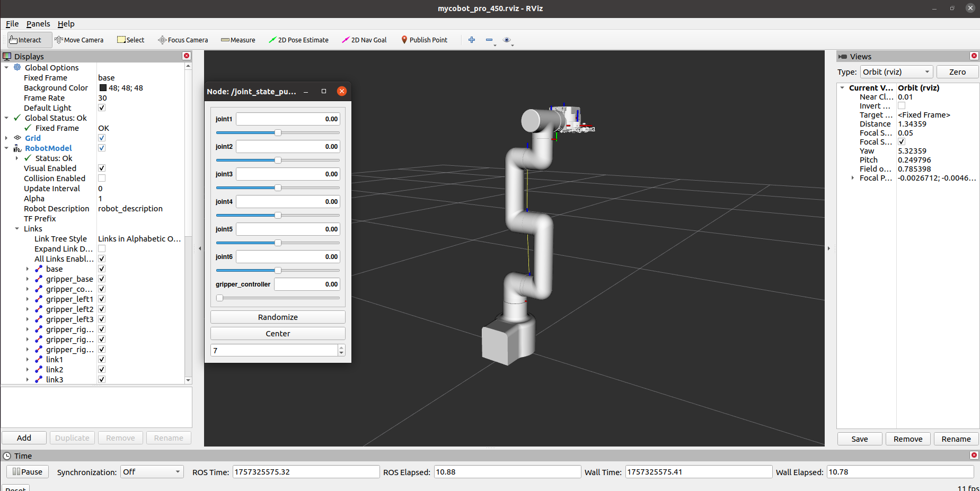This screenshot has height=491, width=980.
Task: Open the Synchronization dropdown
Action: pos(152,472)
